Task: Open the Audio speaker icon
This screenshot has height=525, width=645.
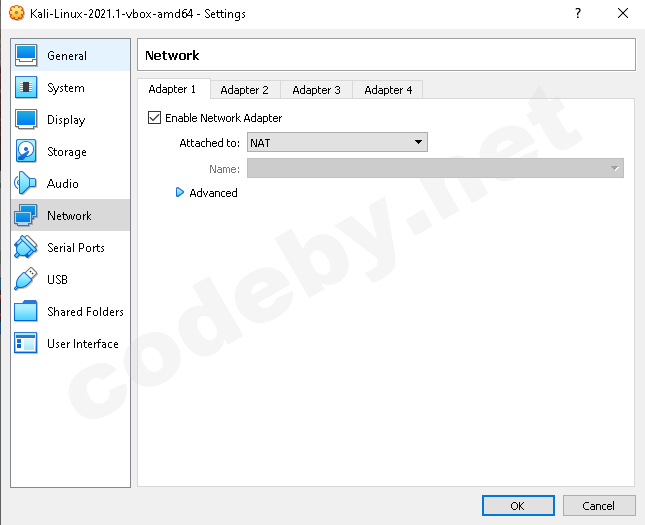Action: [26, 183]
